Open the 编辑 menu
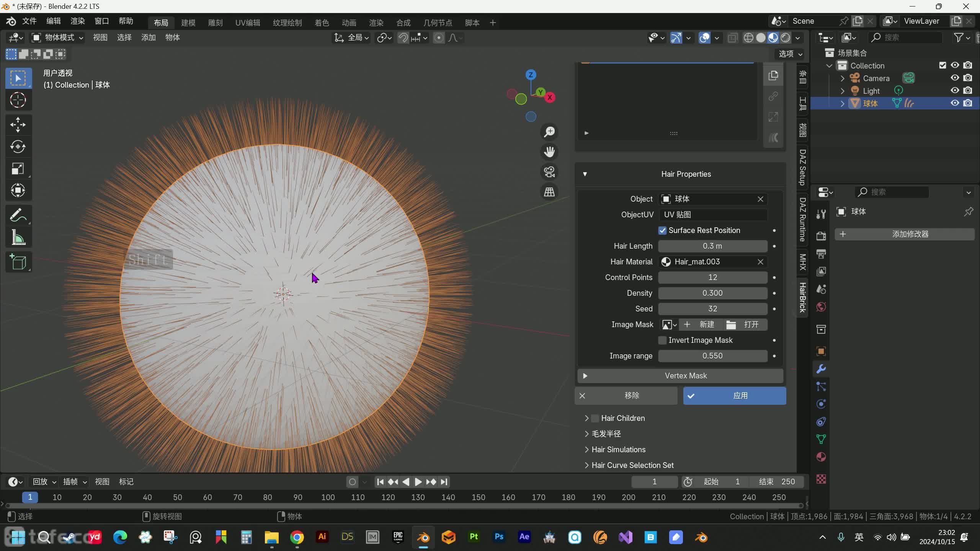 tap(53, 21)
